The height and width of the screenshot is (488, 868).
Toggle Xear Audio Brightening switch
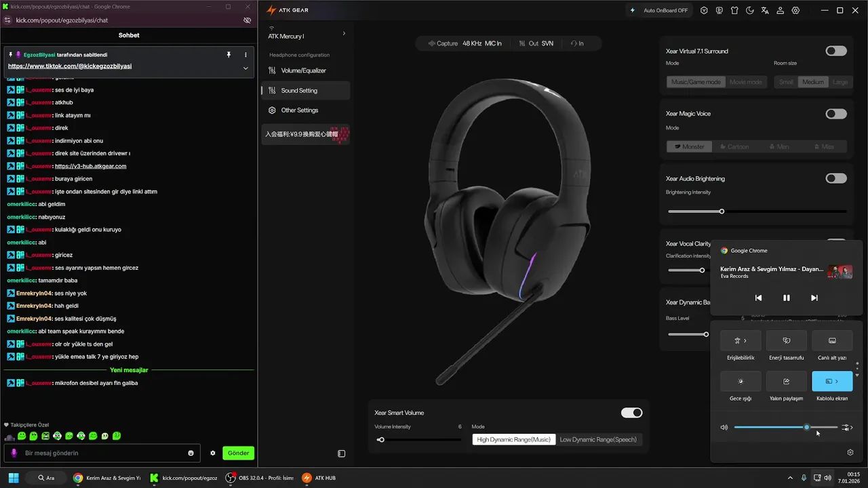click(x=836, y=178)
